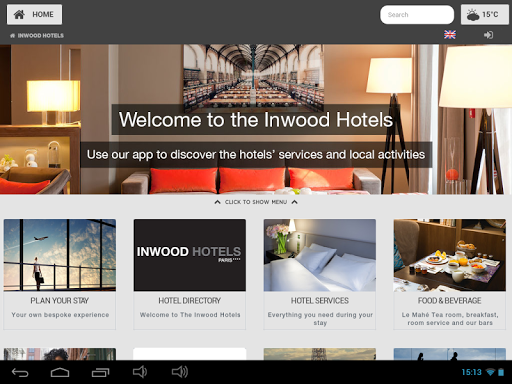Expand menu via left chevron arrow
The width and height of the screenshot is (512, 384).
tap(217, 202)
